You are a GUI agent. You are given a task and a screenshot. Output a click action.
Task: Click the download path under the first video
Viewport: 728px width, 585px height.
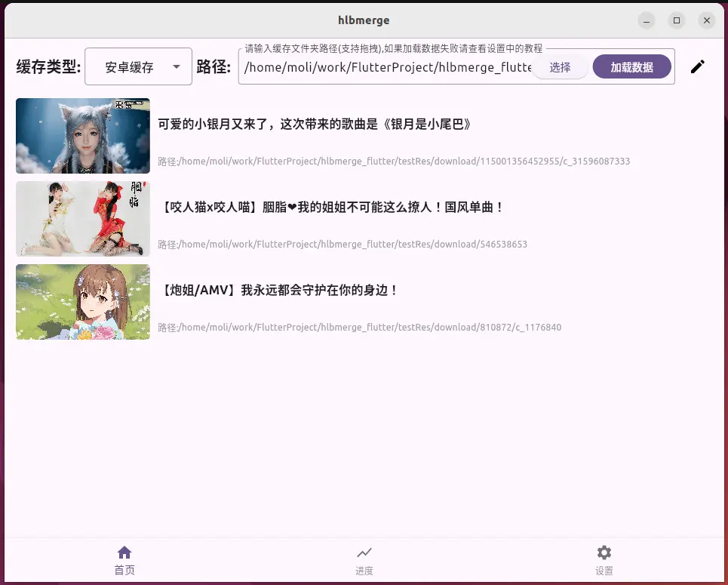pos(394,161)
